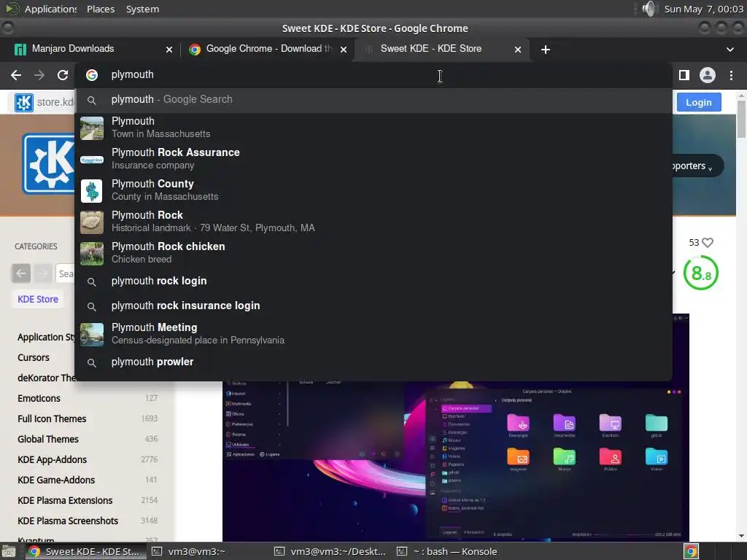Viewport: 747px width, 560px height.
Task: Open a new tab with the plus button
Action: click(x=546, y=50)
